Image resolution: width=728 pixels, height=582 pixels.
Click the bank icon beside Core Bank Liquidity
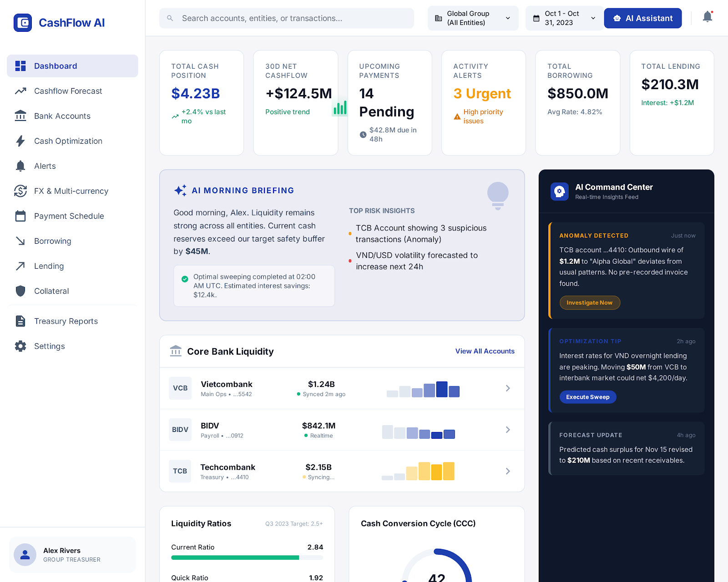(176, 351)
